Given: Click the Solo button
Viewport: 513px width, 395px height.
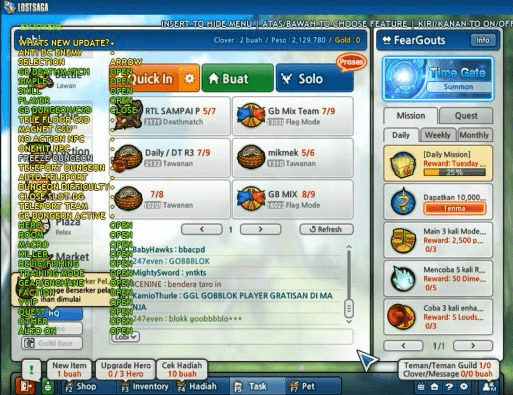Looking at the screenshot, I should [314, 79].
